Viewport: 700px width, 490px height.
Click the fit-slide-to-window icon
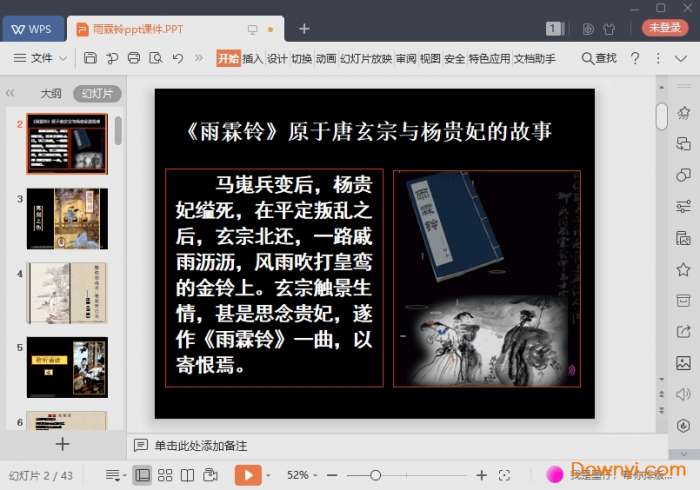pos(504,475)
